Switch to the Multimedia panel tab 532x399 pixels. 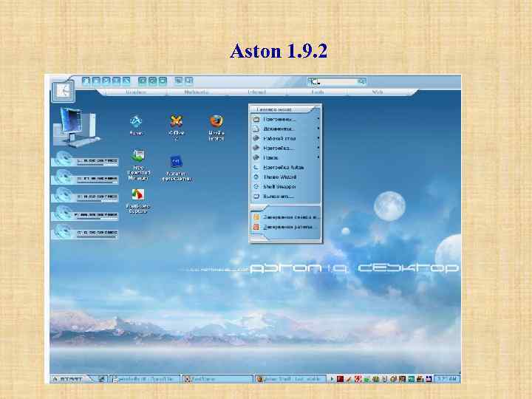tap(196, 92)
